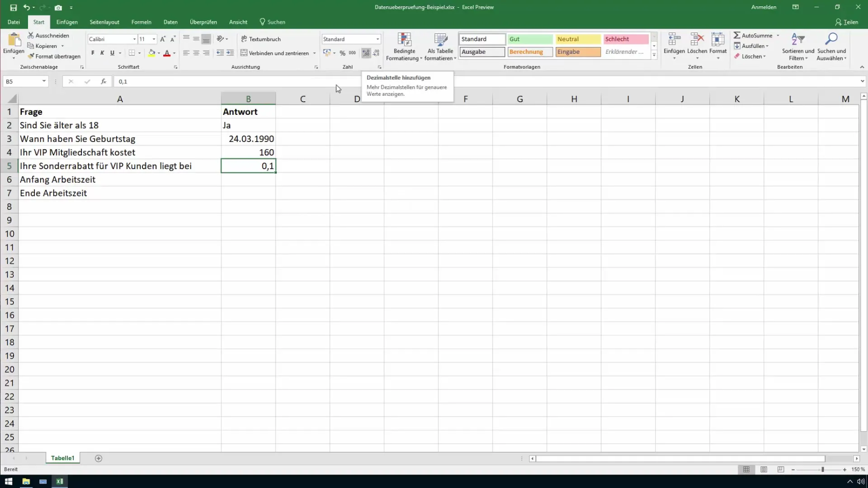Expand the Kopieren dropdown arrow
Screen dimensions: 868x488
(x=62, y=46)
